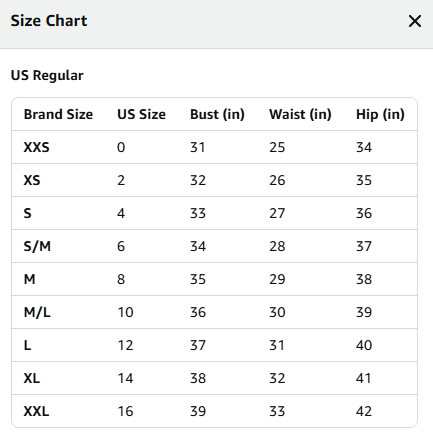Image resolution: width=433 pixels, height=438 pixels.
Task: Click the Bust (in) column header
Action: click(217, 114)
